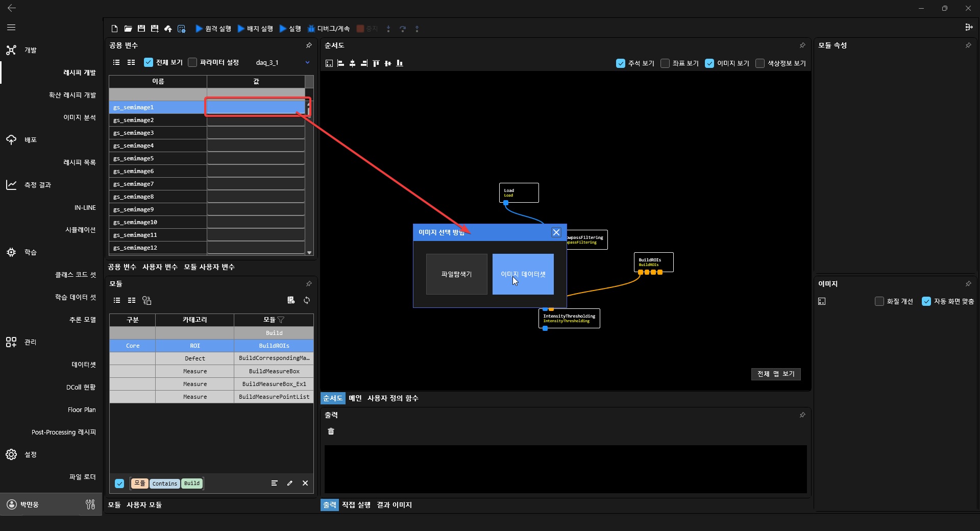This screenshot has width=980, height=531.
Task: Click the 디버그/계속 debug bug icon
Action: [x=311, y=29]
